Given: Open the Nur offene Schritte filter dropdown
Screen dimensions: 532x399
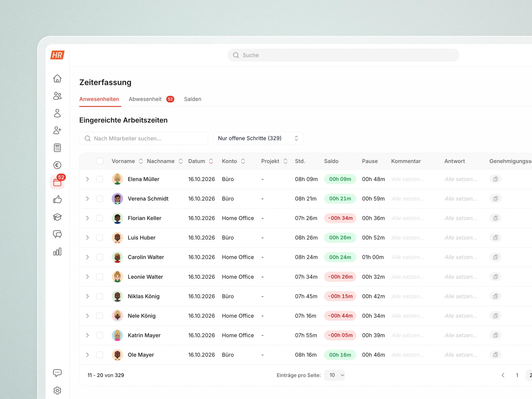Looking at the screenshot, I should coord(258,138).
